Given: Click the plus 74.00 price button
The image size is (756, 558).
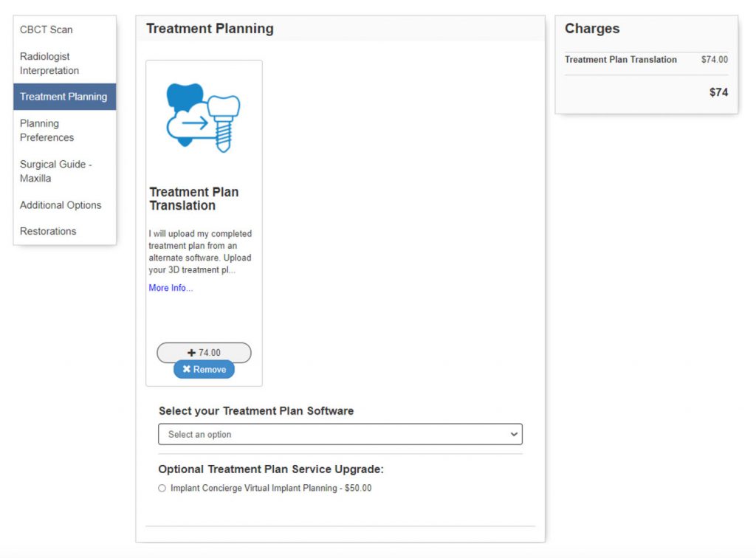Looking at the screenshot, I should pos(204,353).
